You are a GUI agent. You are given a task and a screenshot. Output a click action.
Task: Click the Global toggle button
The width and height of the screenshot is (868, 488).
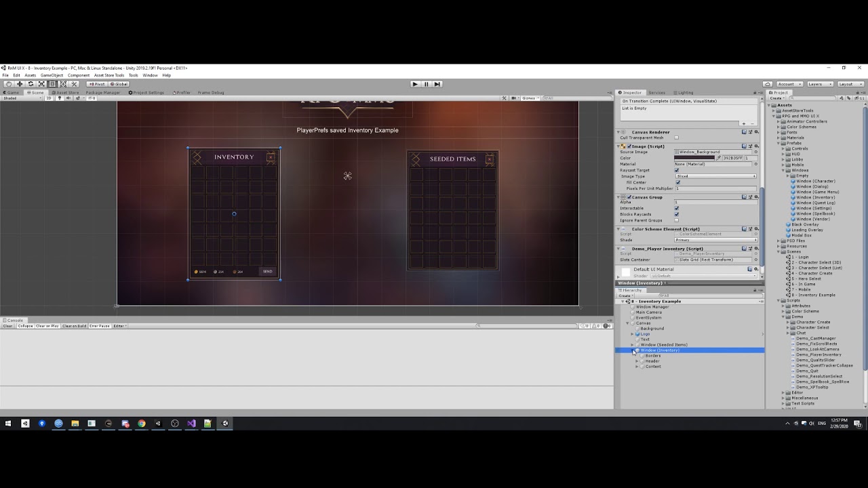click(119, 84)
